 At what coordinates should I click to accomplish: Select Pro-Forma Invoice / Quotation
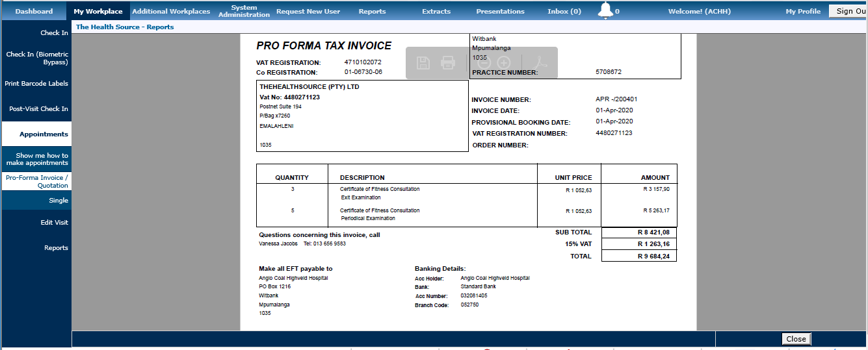point(36,181)
